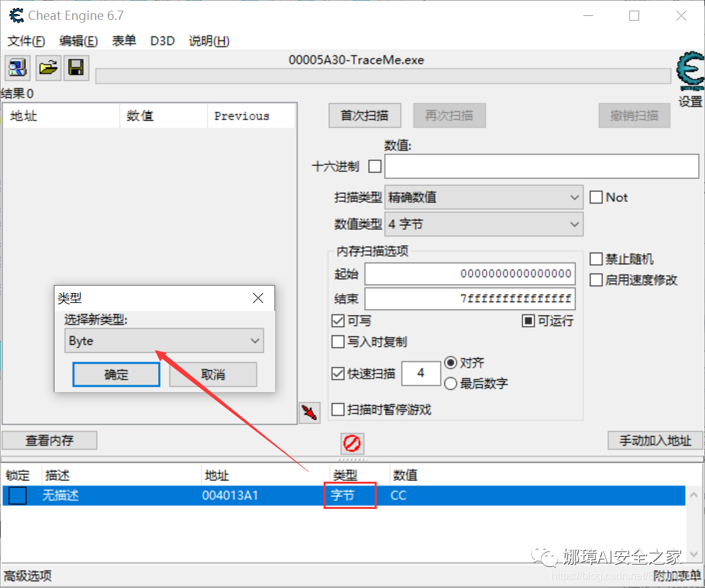Click the 类型 header in address table
705x588 pixels.
(359, 475)
